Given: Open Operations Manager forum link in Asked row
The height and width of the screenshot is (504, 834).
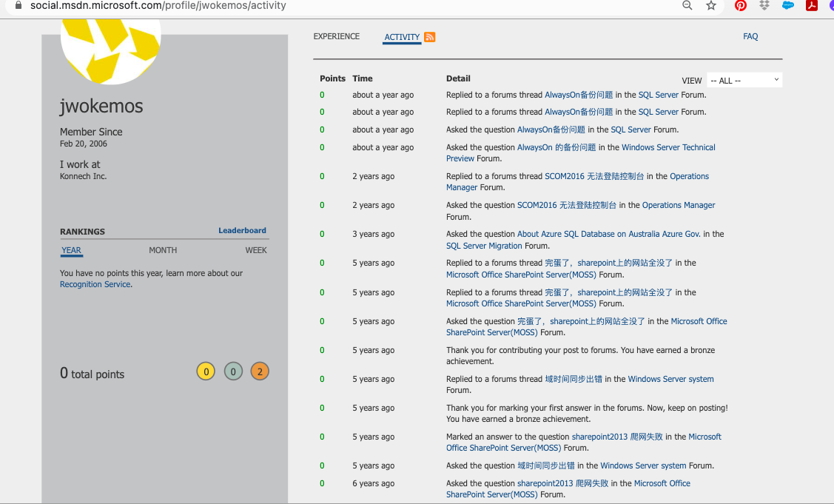Looking at the screenshot, I should pyautogui.click(x=678, y=205).
